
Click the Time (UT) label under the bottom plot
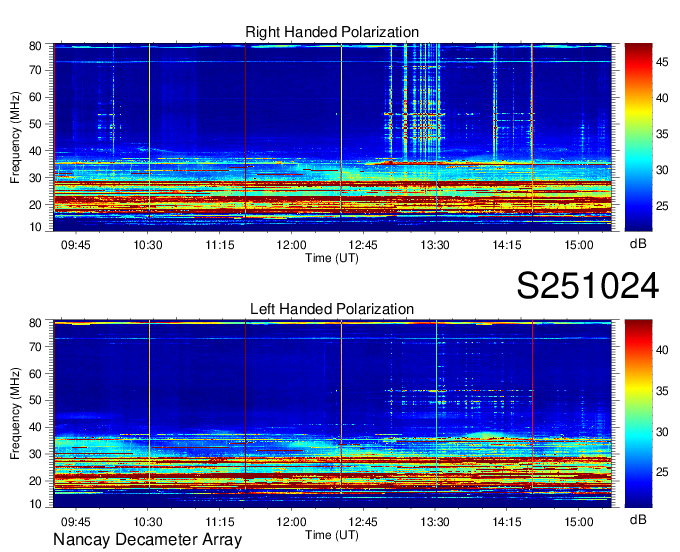click(x=332, y=534)
